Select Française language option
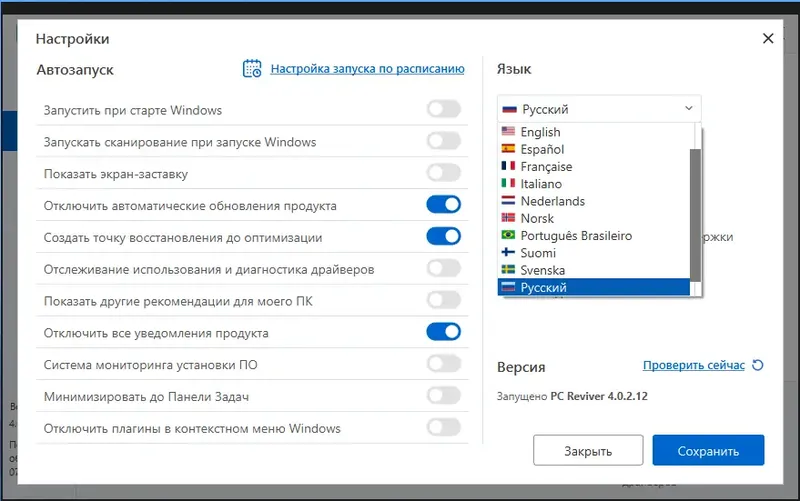This screenshot has height=501, width=800. pos(594,166)
